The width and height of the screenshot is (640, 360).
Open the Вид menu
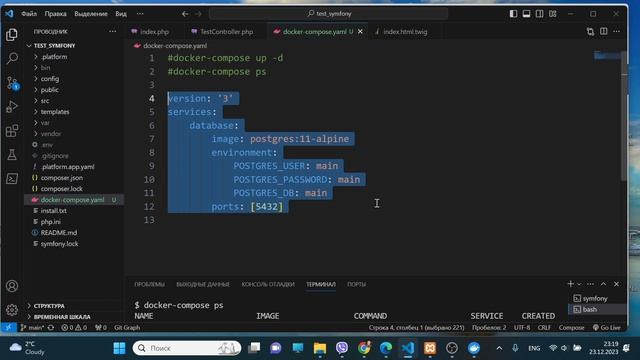pyautogui.click(x=121, y=13)
